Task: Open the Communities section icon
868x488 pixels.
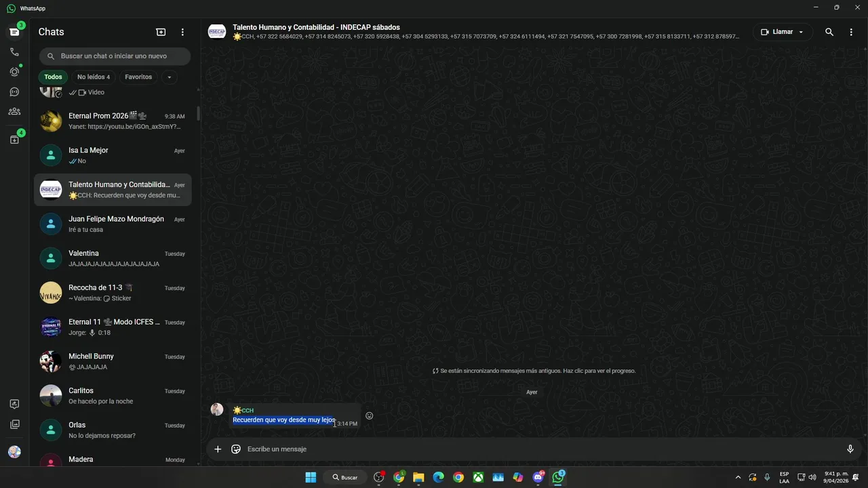Action: (x=14, y=111)
